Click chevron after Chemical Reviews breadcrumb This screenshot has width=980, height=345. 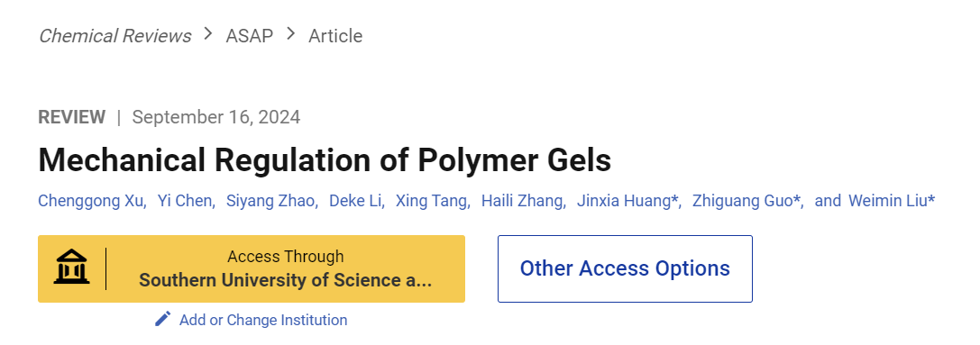tap(208, 34)
